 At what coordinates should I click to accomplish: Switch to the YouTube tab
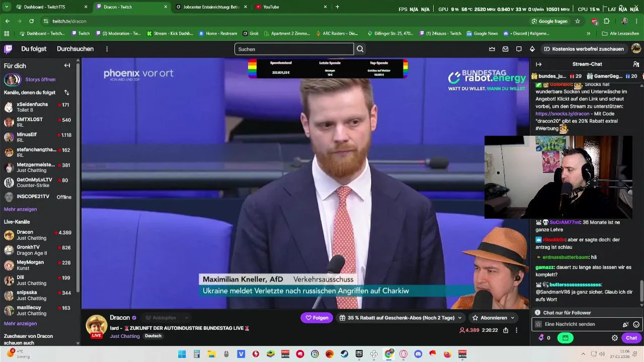291,7
